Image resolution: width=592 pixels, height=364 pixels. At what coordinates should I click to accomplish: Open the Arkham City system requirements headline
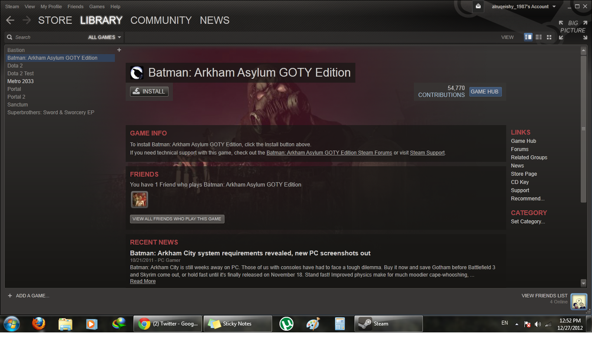250,253
